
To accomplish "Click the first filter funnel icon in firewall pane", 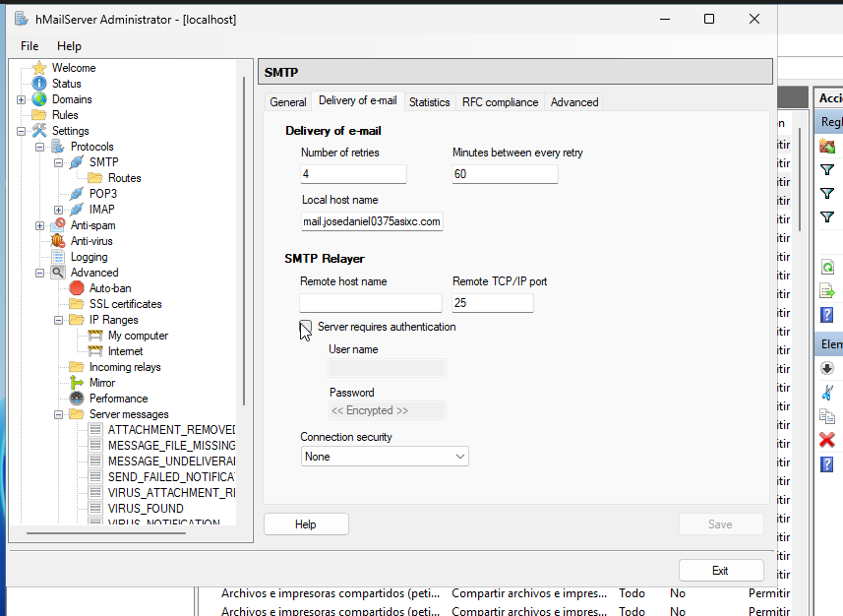I will pos(827,170).
